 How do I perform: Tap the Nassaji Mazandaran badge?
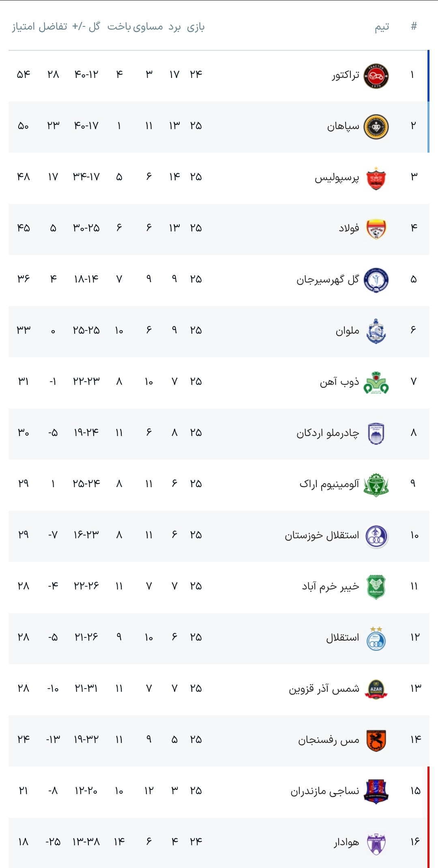click(376, 792)
